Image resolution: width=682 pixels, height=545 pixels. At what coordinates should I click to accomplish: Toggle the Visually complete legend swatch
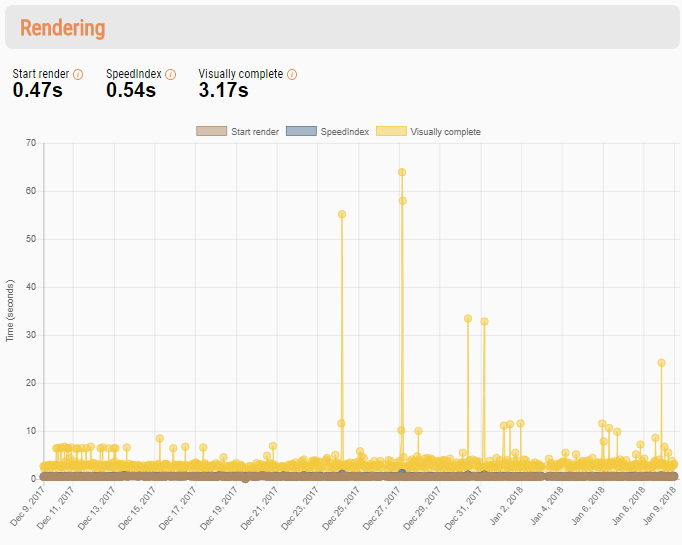point(391,131)
